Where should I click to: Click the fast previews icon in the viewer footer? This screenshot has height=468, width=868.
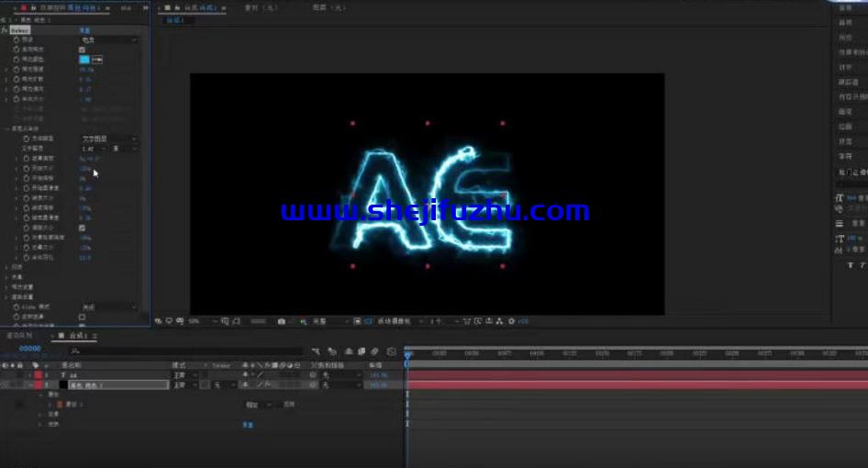[478, 321]
